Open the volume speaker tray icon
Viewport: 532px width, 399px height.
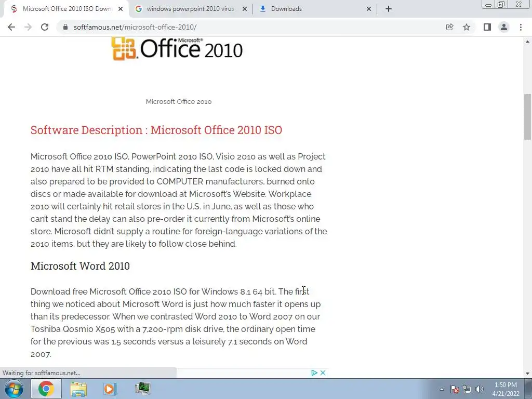479,389
